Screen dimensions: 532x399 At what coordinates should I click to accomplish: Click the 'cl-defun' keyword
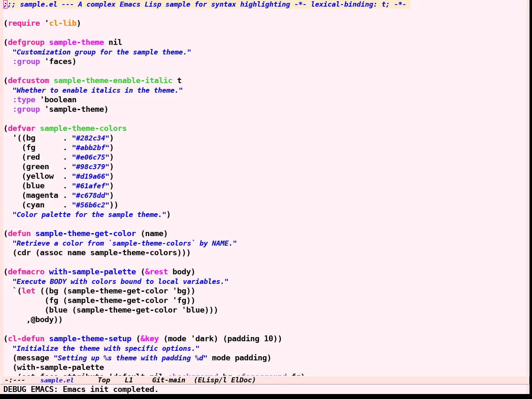click(26, 339)
